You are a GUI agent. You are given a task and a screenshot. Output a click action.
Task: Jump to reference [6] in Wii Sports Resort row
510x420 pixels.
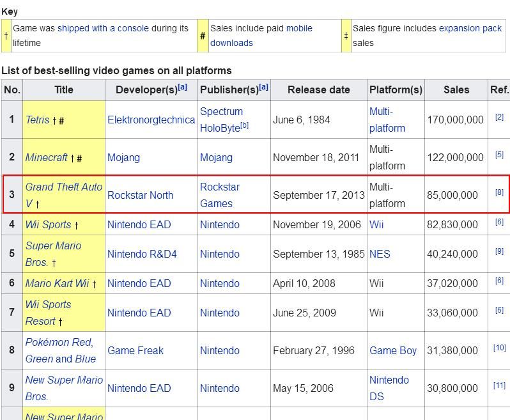pos(499,310)
